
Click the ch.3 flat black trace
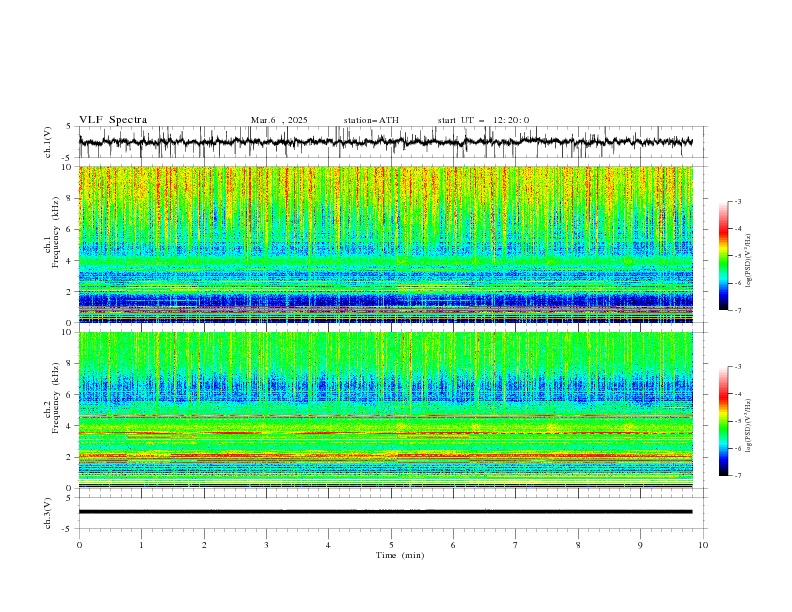pos(385,512)
